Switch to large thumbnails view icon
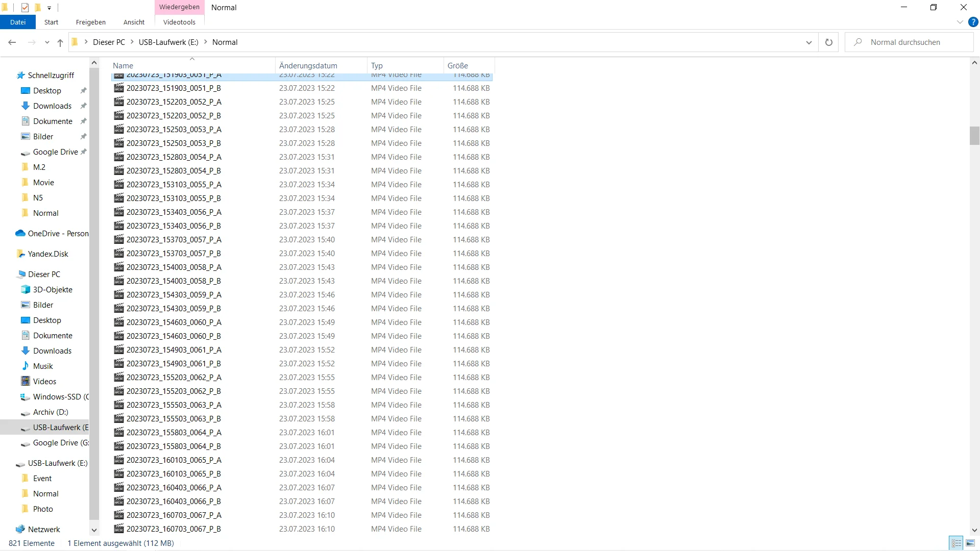The image size is (980, 551). pos(970,543)
